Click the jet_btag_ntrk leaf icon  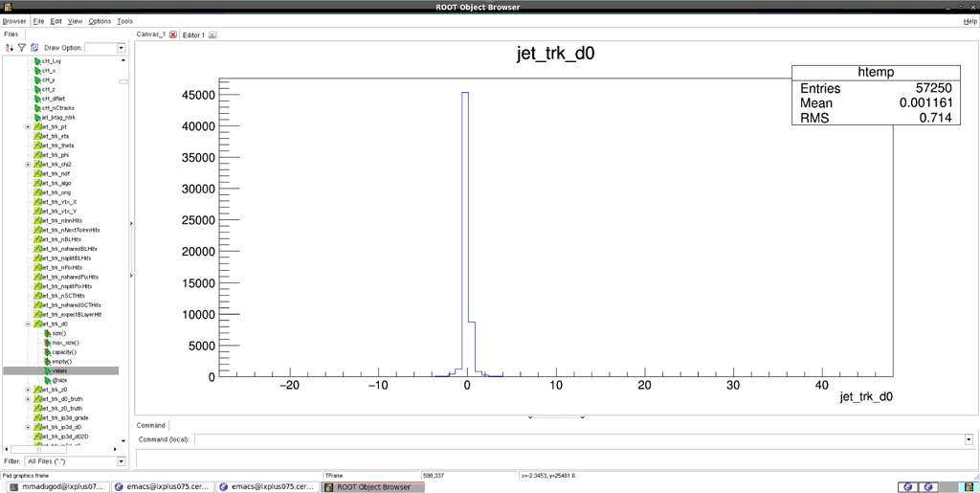point(37,118)
